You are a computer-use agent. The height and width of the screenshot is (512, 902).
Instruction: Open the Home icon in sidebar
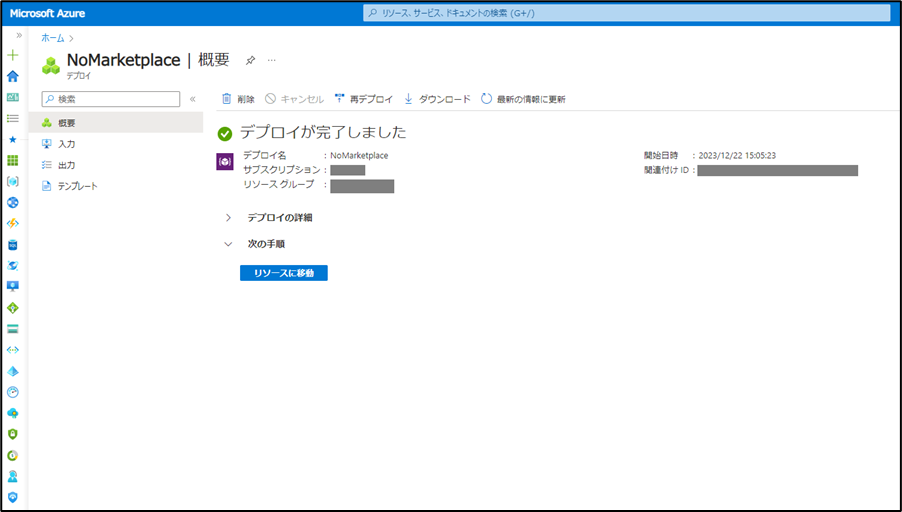[13, 77]
